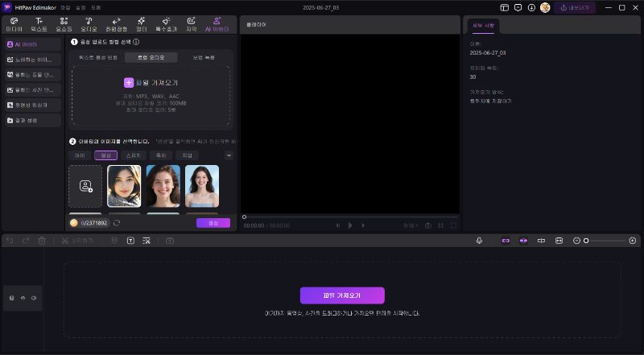Take a snapshot with camera icon
Viewport: 644px width, 355px height.
pos(428,225)
